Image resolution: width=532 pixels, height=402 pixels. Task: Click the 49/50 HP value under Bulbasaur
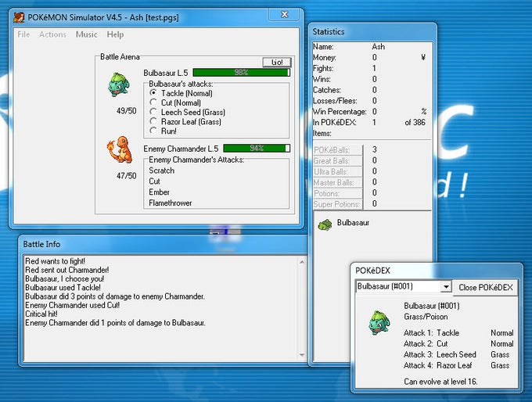click(x=126, y=110)
